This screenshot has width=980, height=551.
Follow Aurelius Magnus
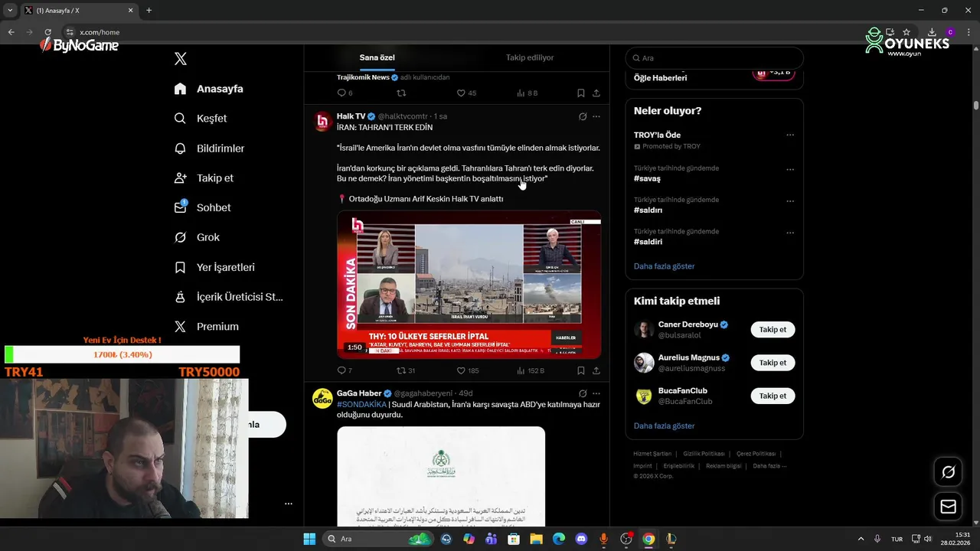tap(773, 363)
